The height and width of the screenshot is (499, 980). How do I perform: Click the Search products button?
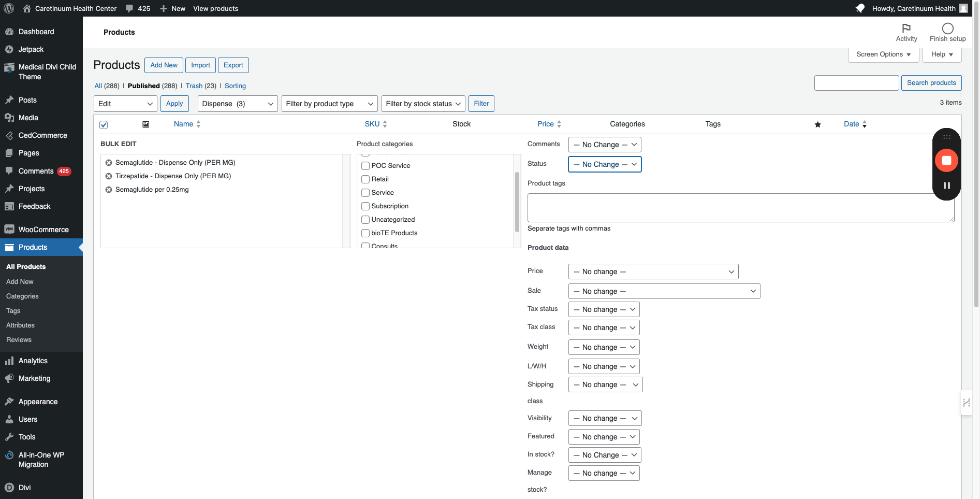931,83
